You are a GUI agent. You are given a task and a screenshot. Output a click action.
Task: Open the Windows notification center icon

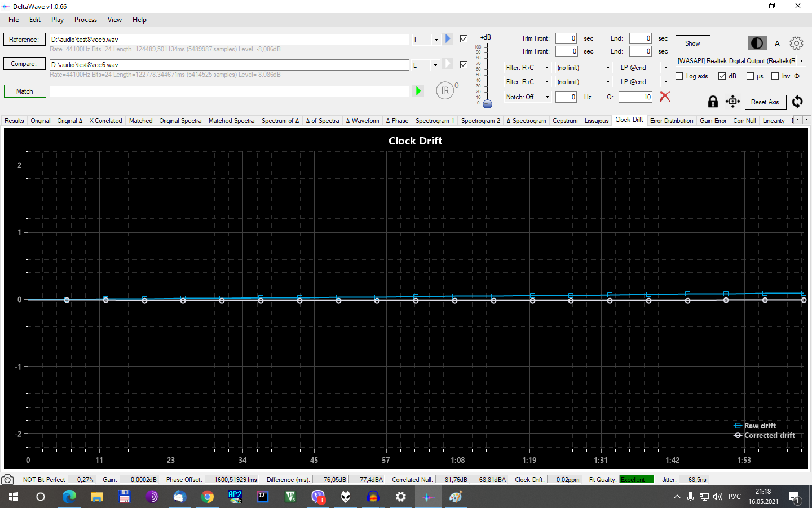coord(795,497)
